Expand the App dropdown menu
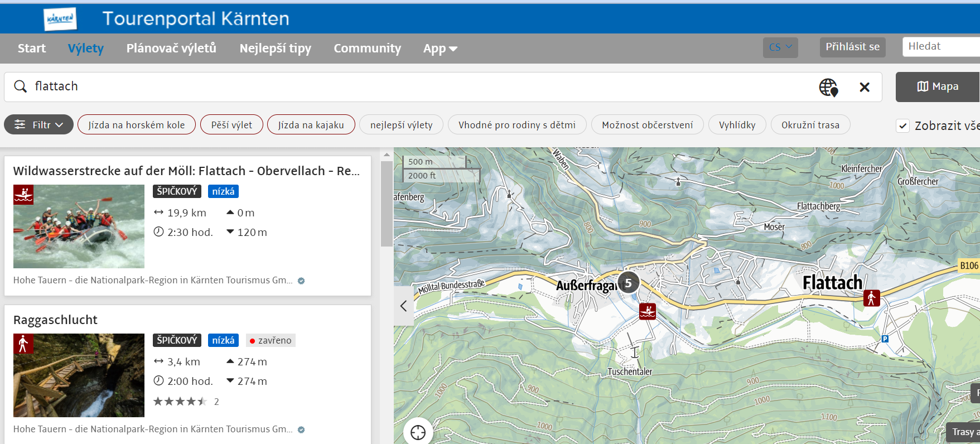Image resolution: width=980 pixels, height=444 pixels. pos(440,49)
